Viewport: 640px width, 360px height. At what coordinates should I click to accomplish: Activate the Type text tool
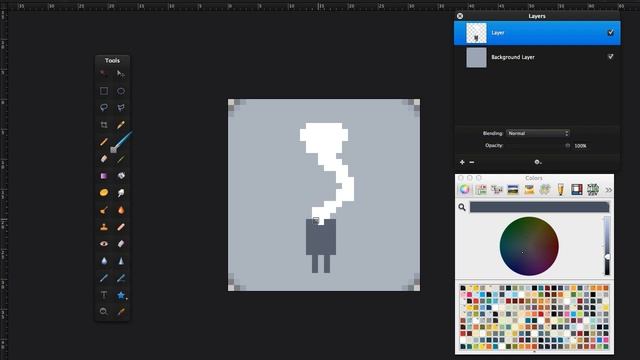(104, 295)
